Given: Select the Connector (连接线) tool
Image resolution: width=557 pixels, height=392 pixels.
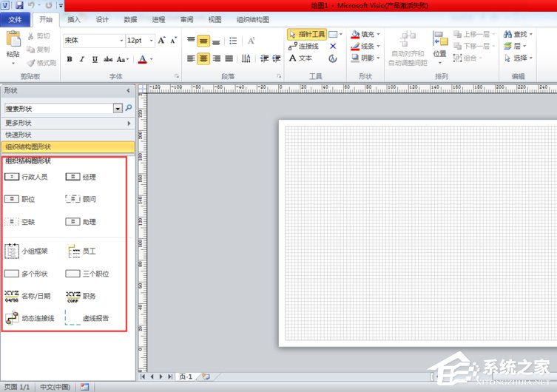Looking at the screenshot, I should (303, 46).
